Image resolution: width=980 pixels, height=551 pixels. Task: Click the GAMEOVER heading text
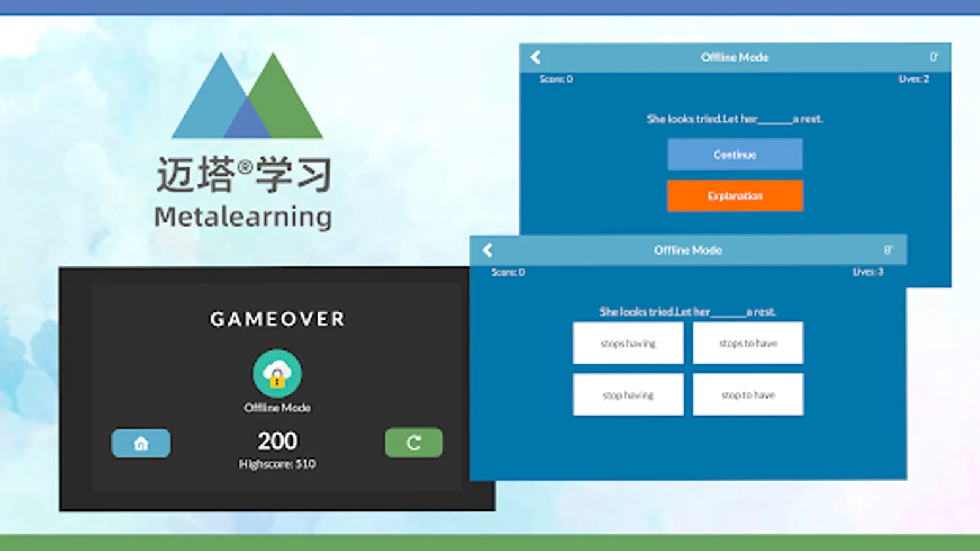point(277,319)
